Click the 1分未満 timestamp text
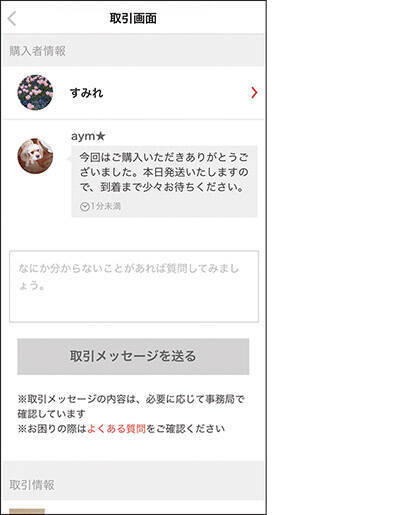 point(106,206)
